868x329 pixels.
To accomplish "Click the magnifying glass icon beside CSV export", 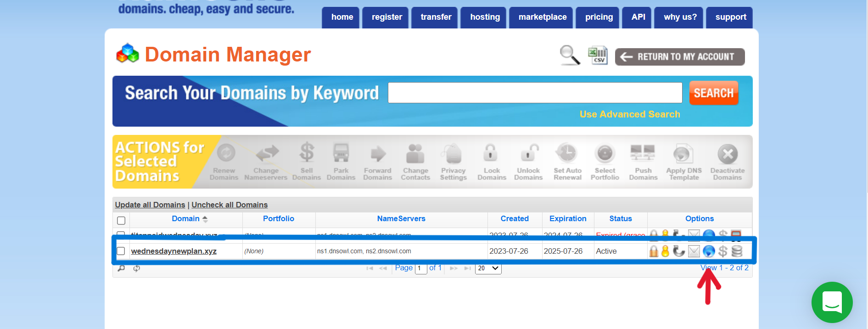I will (570, 56).
